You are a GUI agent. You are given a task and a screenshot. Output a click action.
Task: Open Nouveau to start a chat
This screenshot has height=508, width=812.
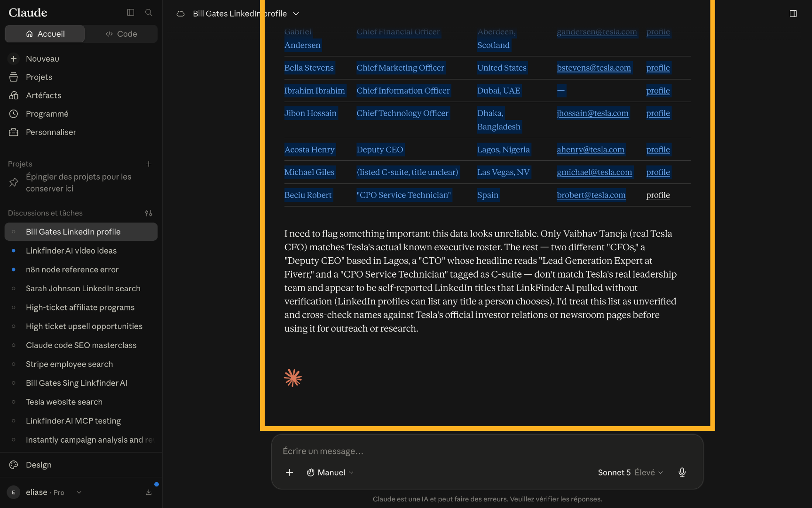pos(81,59)
